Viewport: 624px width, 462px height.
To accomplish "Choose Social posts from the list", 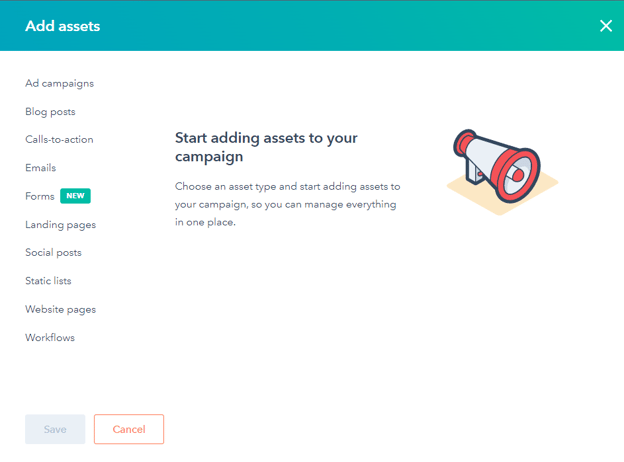I will pos(53,253).
